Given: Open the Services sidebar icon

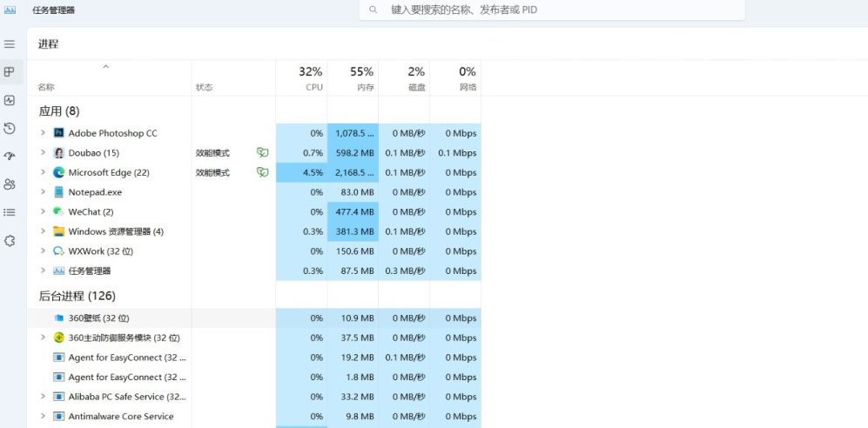Looking at the screenshot, I should [10, 241].
